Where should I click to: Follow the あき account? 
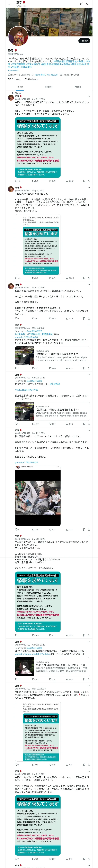tap(84, 41)
